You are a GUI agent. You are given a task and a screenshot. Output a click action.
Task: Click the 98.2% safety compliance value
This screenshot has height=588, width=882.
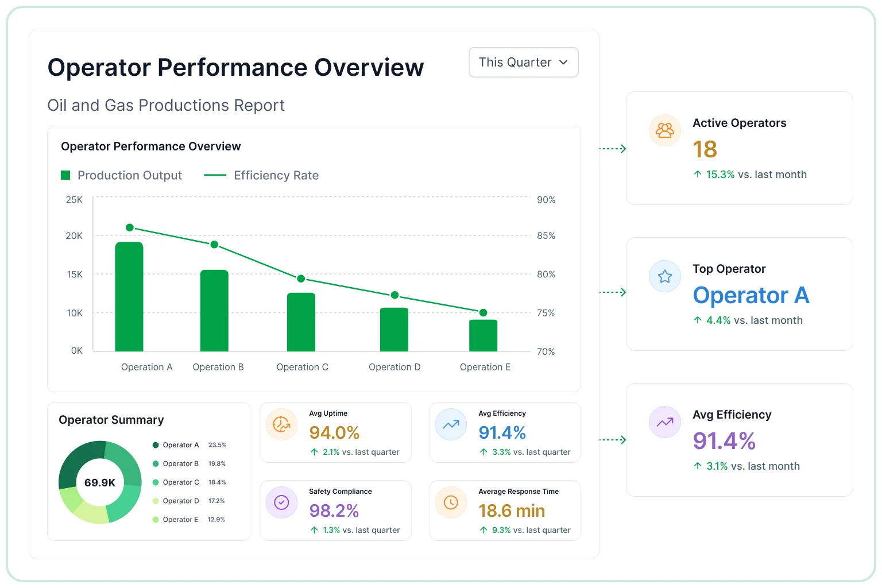pyautogui.click(x=334, y=510)
